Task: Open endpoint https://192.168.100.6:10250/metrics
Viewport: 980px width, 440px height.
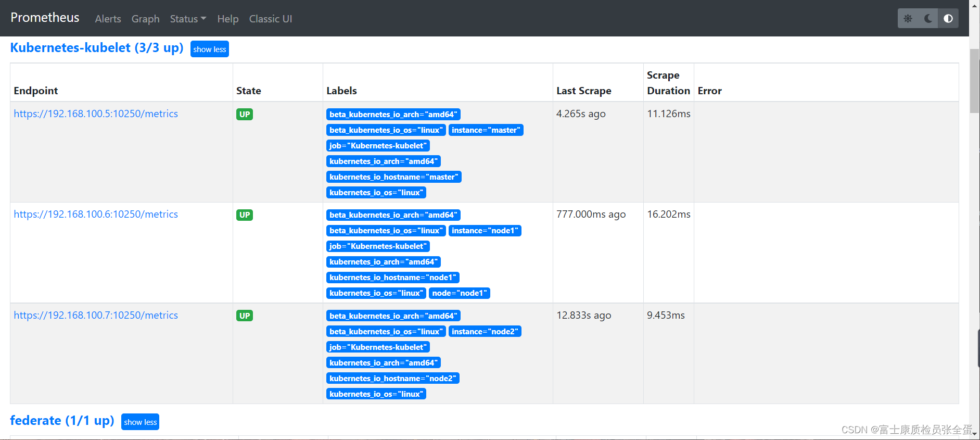Action: coord(96,214)
